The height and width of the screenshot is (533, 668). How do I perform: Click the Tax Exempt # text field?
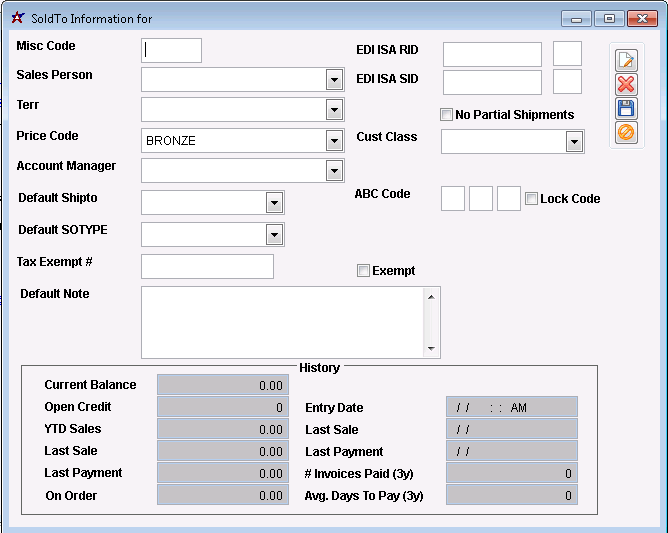[207, 266]
